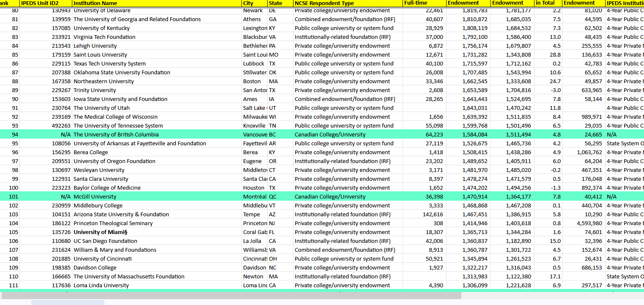Viewport: 644px width, 305px height.
Task: Click the "McGill University" cell
Action: pyautogui.click(x=157, y=197)
